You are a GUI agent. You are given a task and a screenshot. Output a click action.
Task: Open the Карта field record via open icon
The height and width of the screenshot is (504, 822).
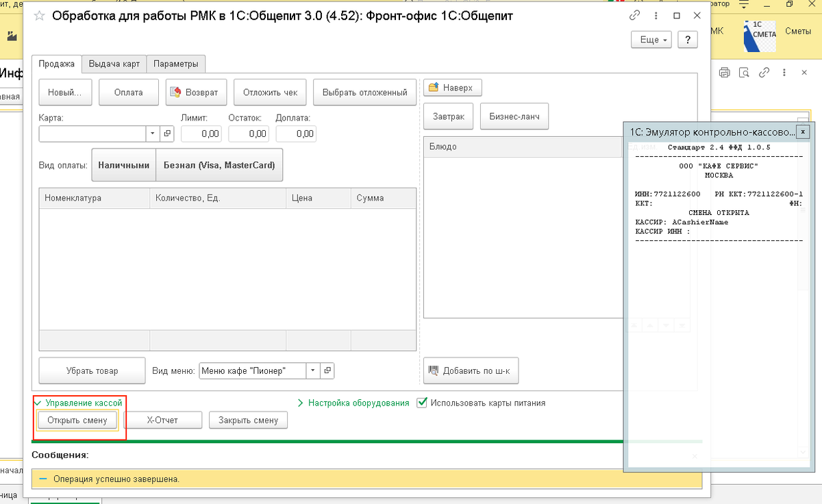[x=167, y=134]
